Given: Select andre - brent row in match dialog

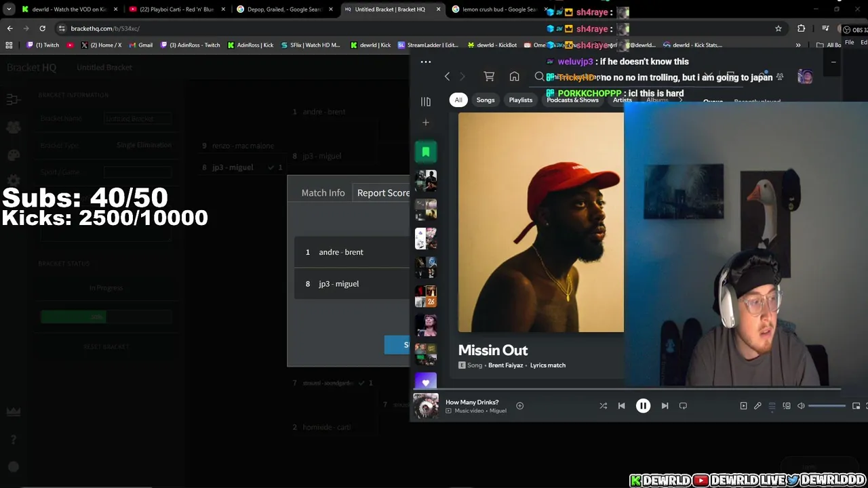Looking at the screenshot, I should (352, 252).
